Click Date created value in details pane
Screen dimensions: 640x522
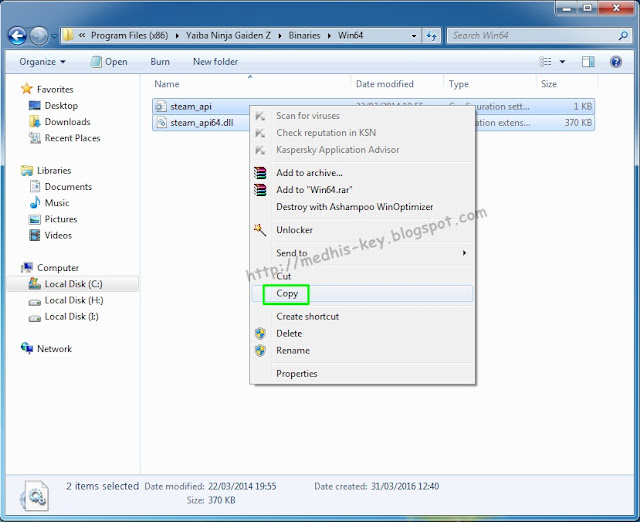[404, 486]
